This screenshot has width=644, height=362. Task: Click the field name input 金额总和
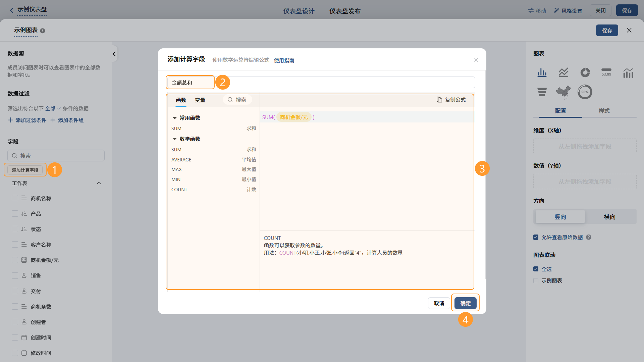pos(321,83)
